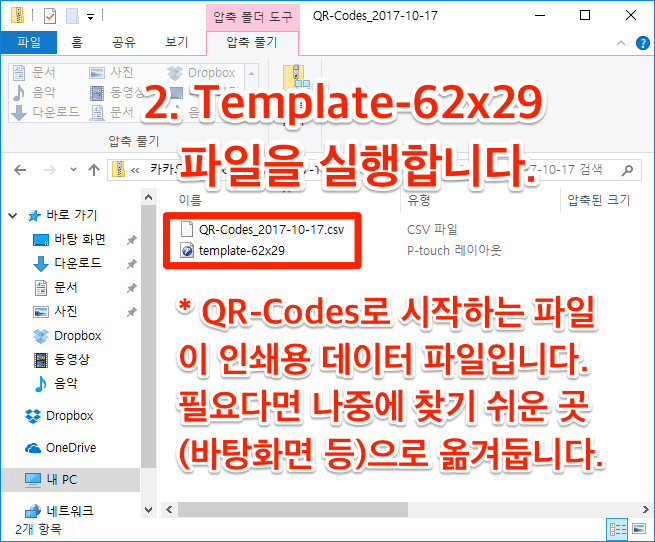Click the new folder quick access icon

72,16
